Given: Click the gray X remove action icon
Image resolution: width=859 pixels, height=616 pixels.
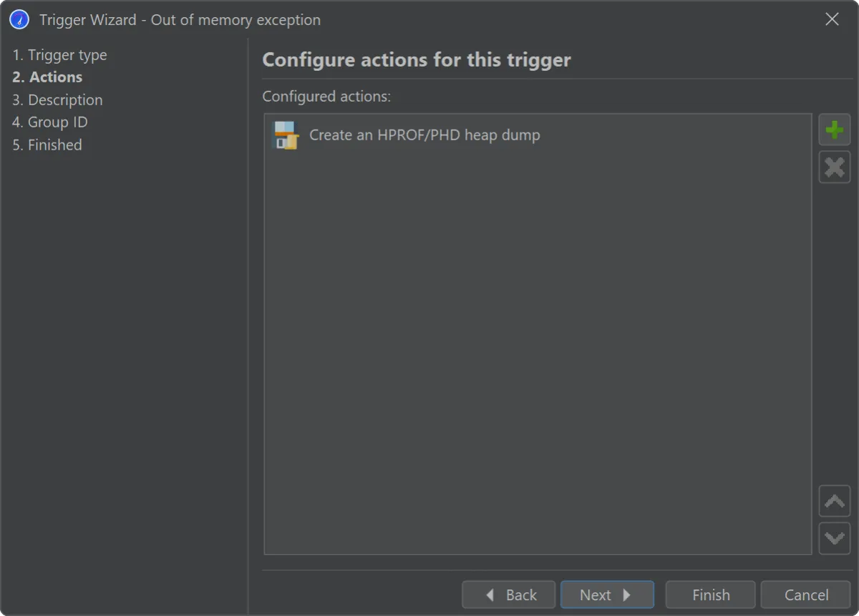Looking at the screenshot, I should (835, 167).
